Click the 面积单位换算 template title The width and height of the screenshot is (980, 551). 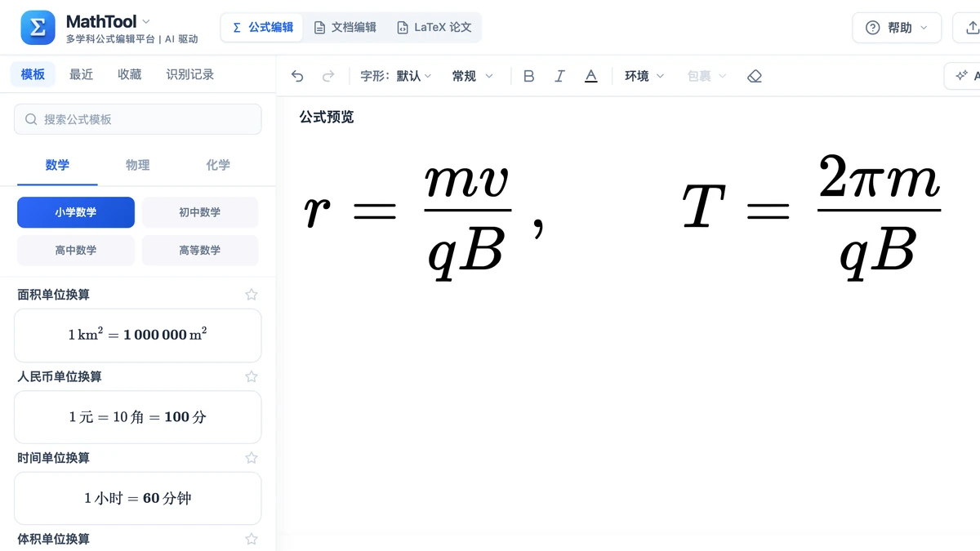(x=53, y=295)
